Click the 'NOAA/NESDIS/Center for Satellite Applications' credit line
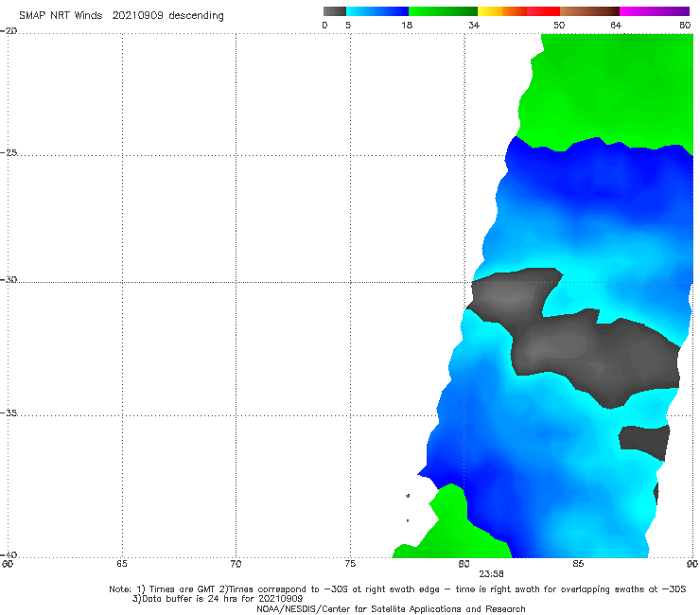 click(391, 608)
